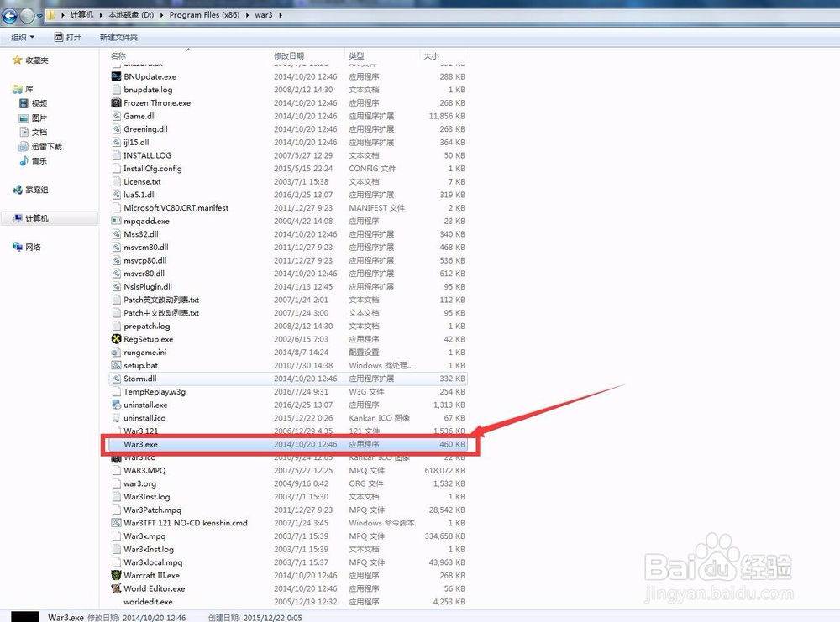Open the 图片 library
This screenshot has width=840, height=622.
pyautogui.click(x=34, y=118)
